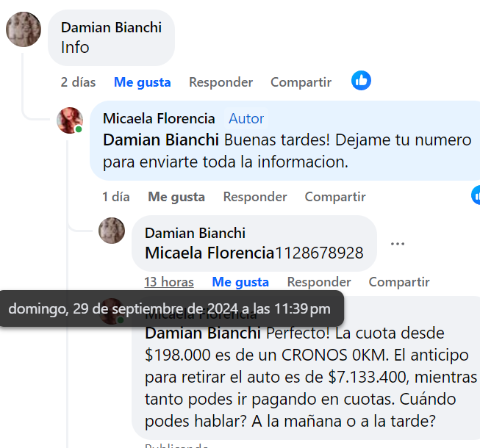Screen dimensions: 480x448
Task: Click Compartir under the Info comment
Action: (301, 82)
